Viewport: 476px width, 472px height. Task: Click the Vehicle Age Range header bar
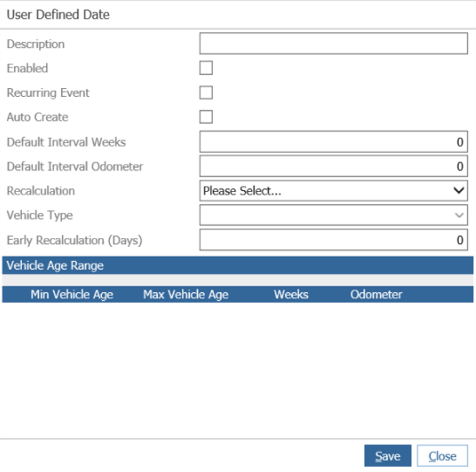tap(238, 265)
